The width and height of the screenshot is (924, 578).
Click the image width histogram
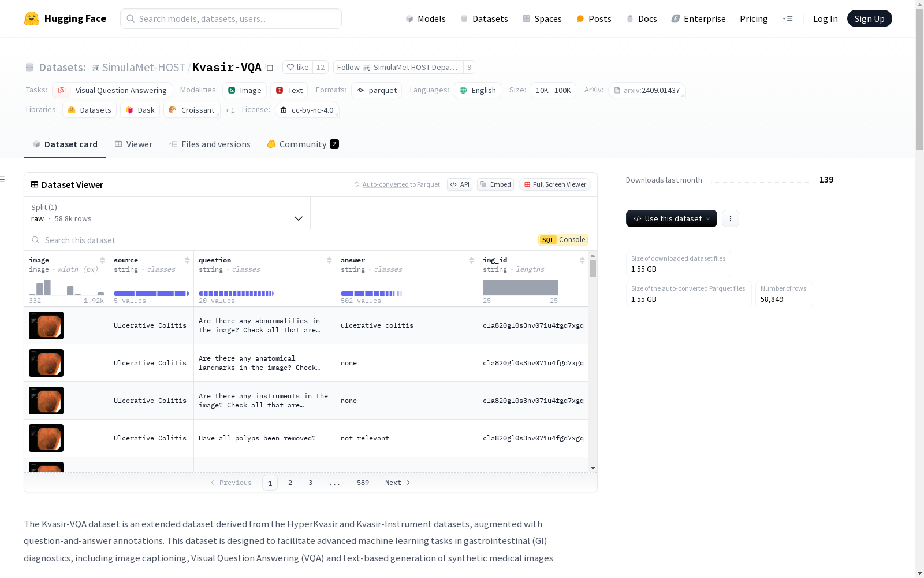point(66,287)
